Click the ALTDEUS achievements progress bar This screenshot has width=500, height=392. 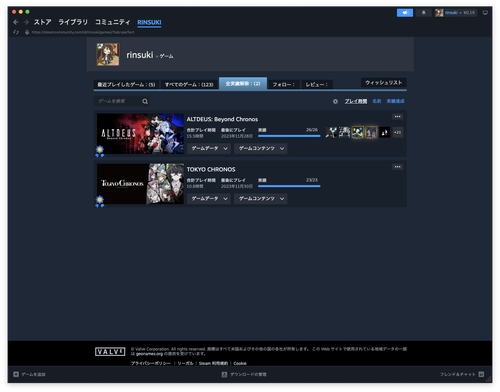point(289,136)
